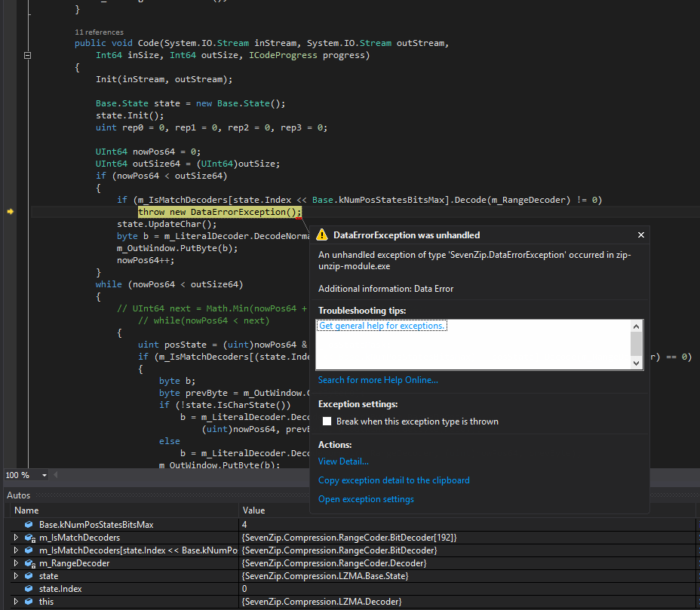Click 'Search for more Help Online...'
The image size is (700, 610).
[x=378, y=380]
